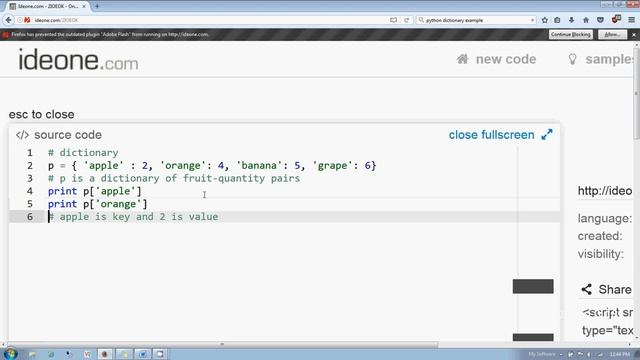Open the Firefox hamburger menu
This screenshot has height=360, width=640.
click(x=631, y=20)
